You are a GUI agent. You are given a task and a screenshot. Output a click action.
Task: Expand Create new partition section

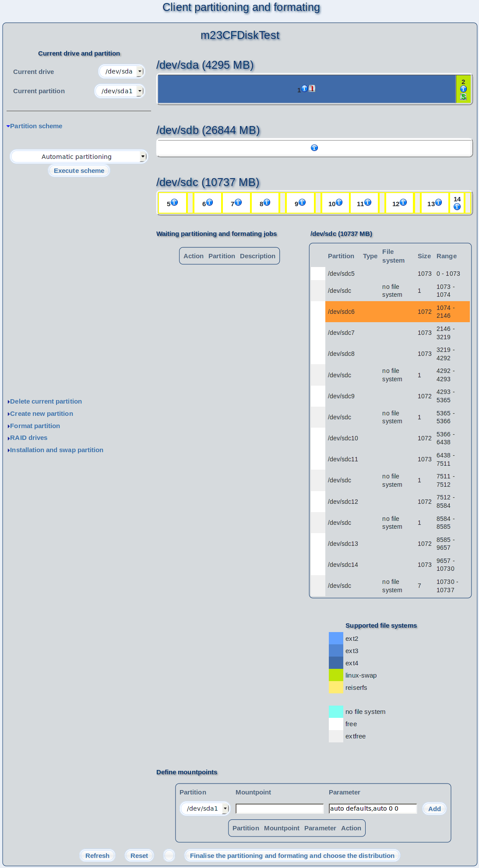tap(41, 414)
